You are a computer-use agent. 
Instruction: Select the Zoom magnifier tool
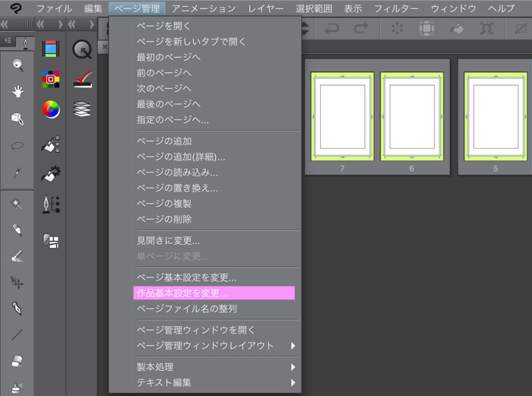[x=17, y=65]
